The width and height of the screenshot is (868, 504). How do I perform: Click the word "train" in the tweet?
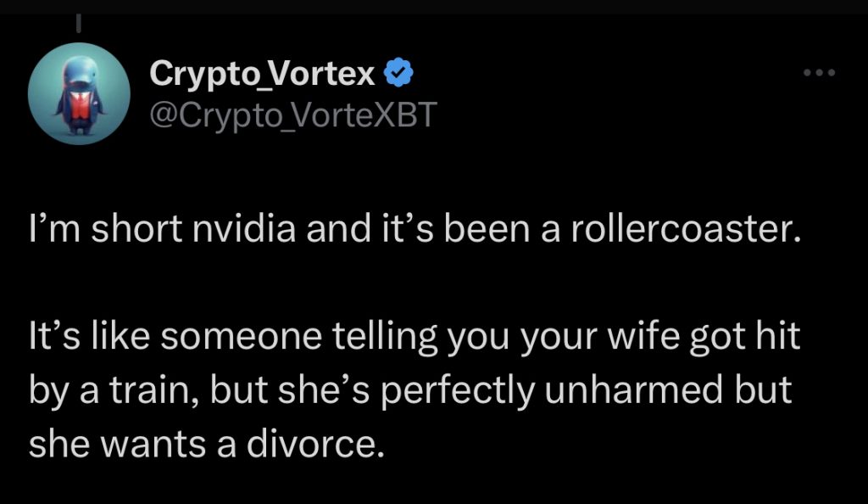(149, 390)
